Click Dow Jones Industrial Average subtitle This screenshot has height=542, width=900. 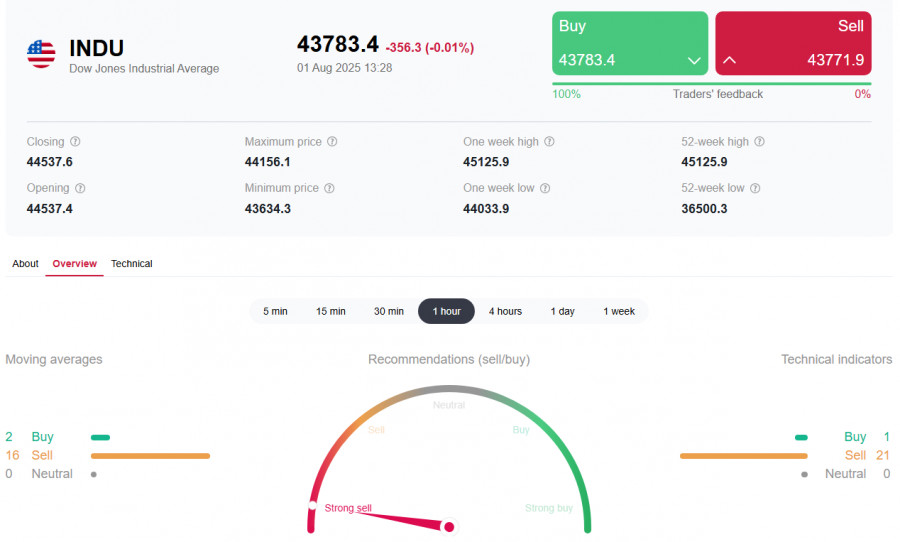[x=144, y=68]
